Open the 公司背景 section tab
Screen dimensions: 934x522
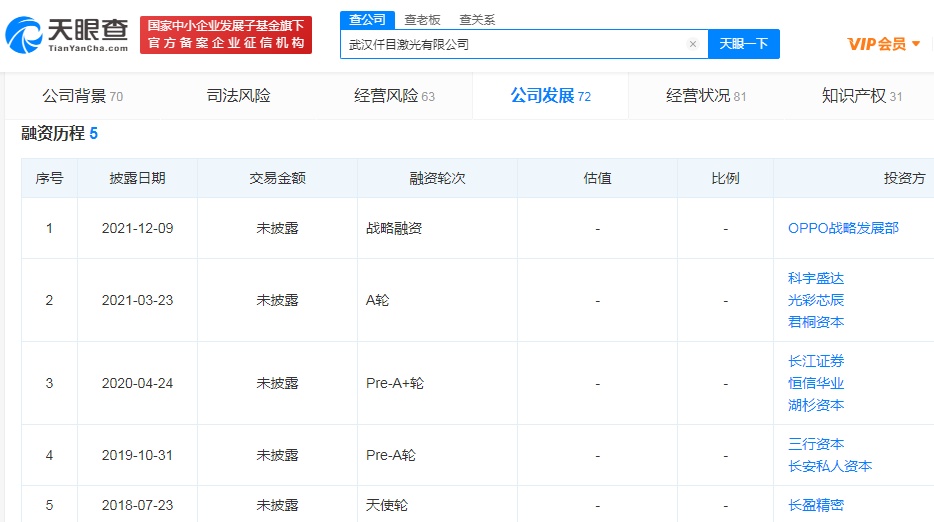[82, 96]
